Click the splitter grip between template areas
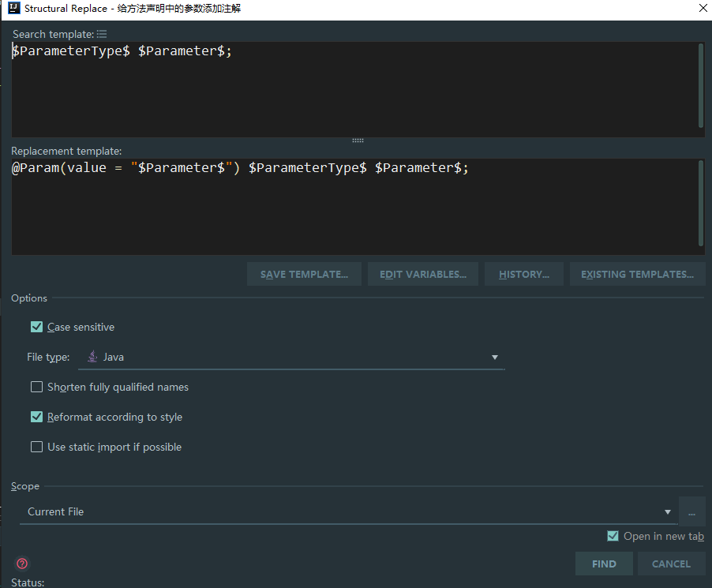Image resolution: width=712 pixels, height=588 pixels. coord(358,139)
